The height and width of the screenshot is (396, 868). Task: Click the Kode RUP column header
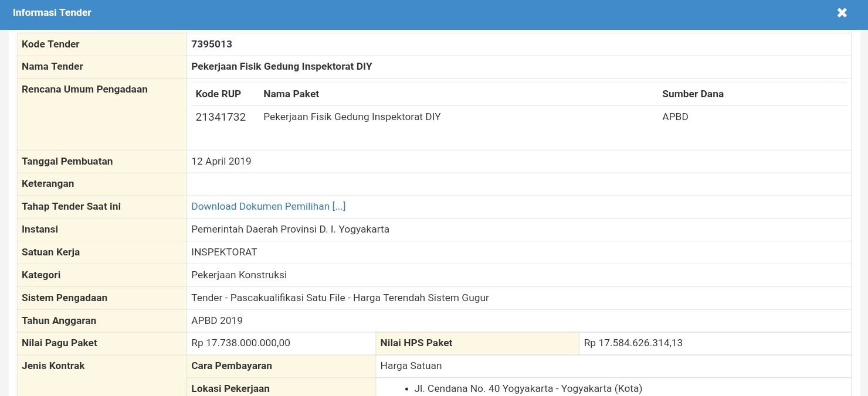(x=218, y=94)
